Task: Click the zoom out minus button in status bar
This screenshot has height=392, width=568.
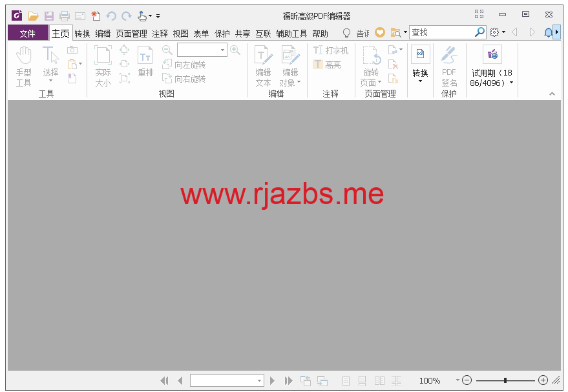Action: 467,380
